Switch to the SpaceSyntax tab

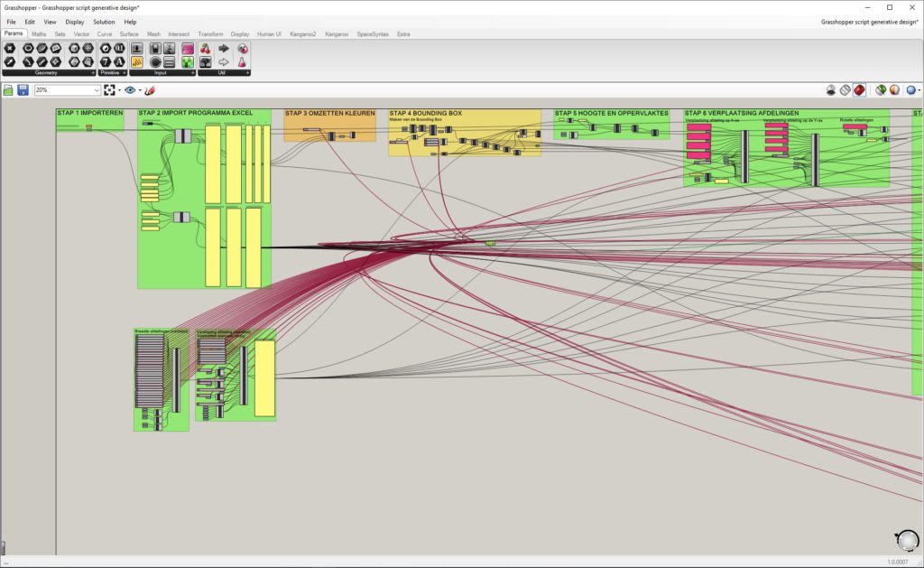[x=373, y=34]
